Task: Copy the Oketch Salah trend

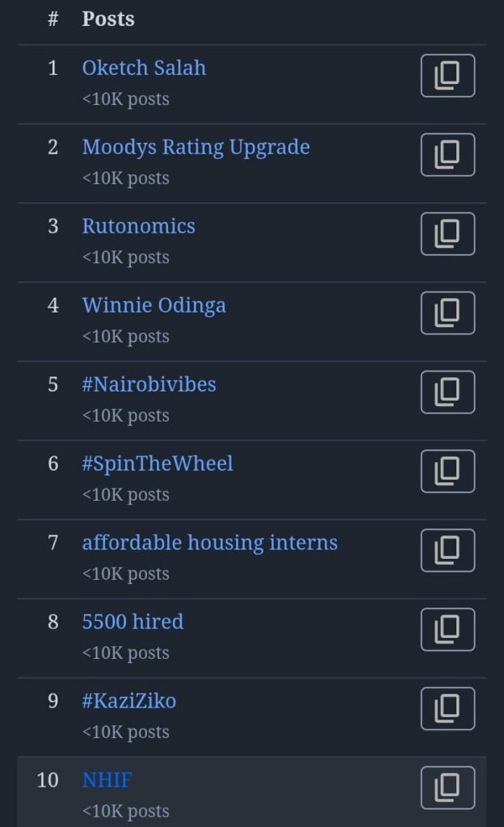Action: click(447, 76)
